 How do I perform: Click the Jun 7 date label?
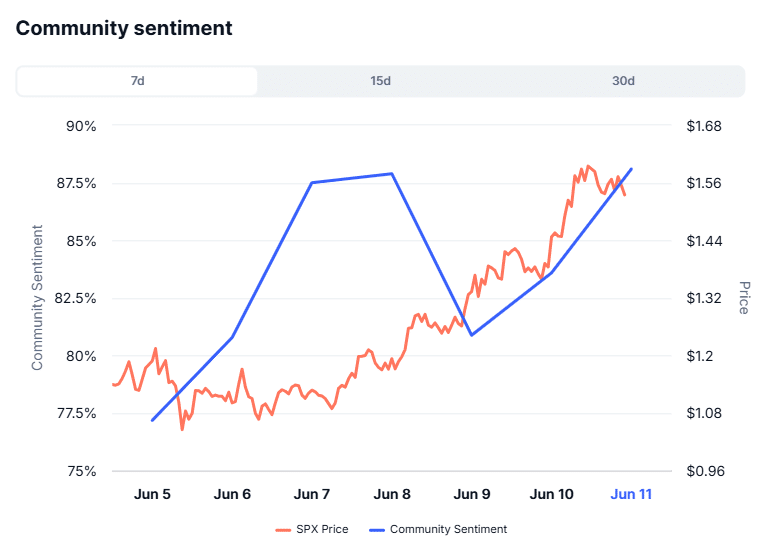(x=312, y=494)
